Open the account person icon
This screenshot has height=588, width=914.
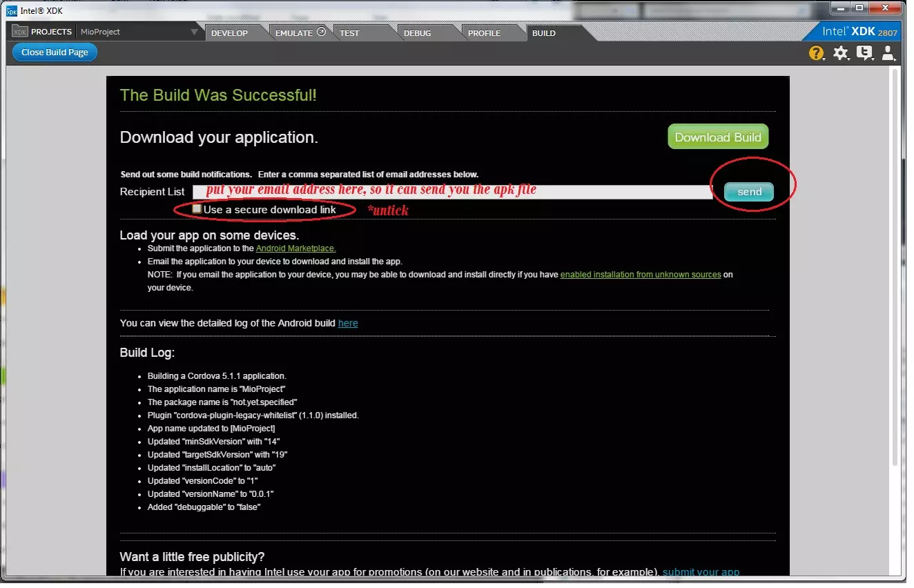click(x=888, y=53)
